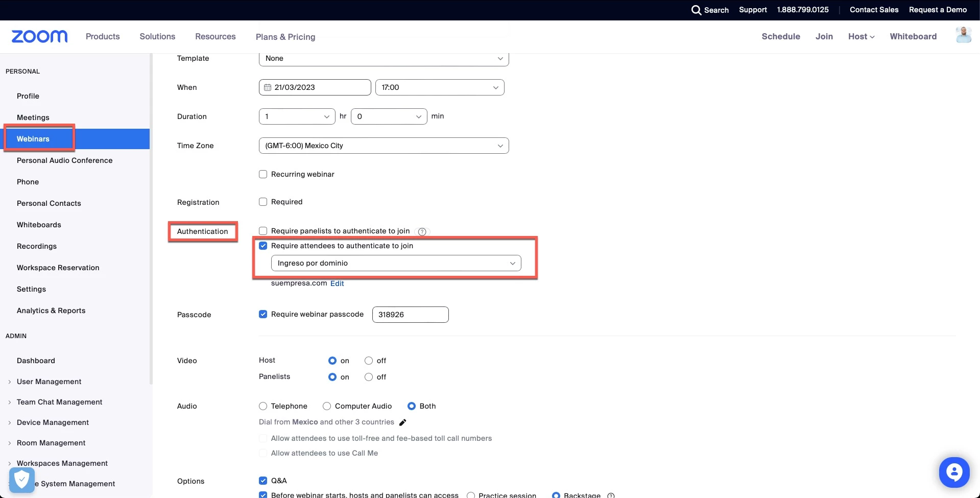Screen dimensions: 980x498
Task: Click the shield privacy icon
Action: coord(21,480)
